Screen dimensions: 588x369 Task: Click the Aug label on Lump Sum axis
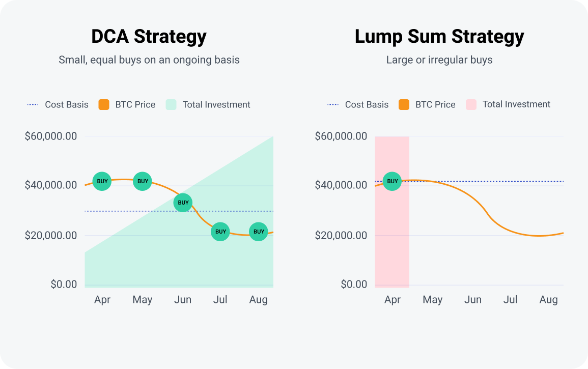548,300
